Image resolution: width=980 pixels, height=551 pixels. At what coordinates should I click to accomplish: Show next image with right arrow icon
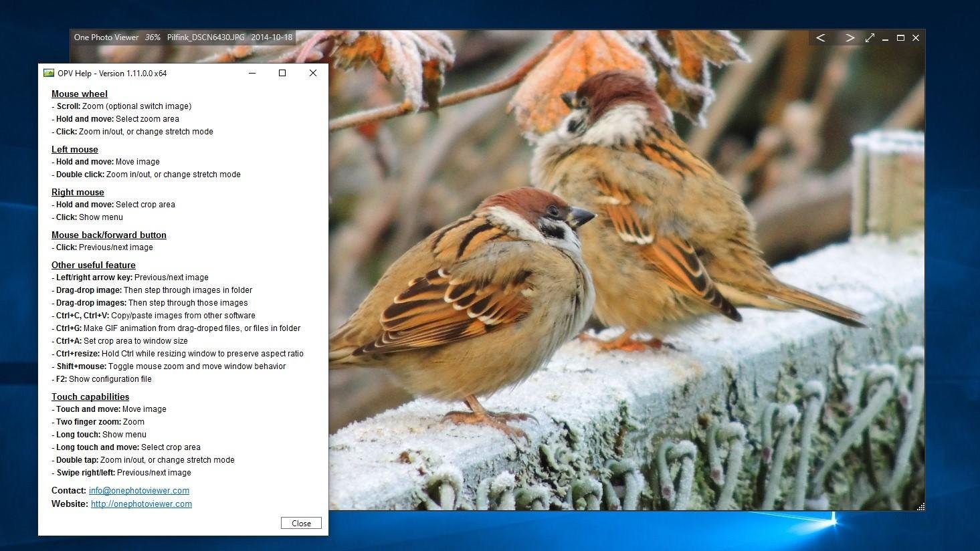(850, 38)
